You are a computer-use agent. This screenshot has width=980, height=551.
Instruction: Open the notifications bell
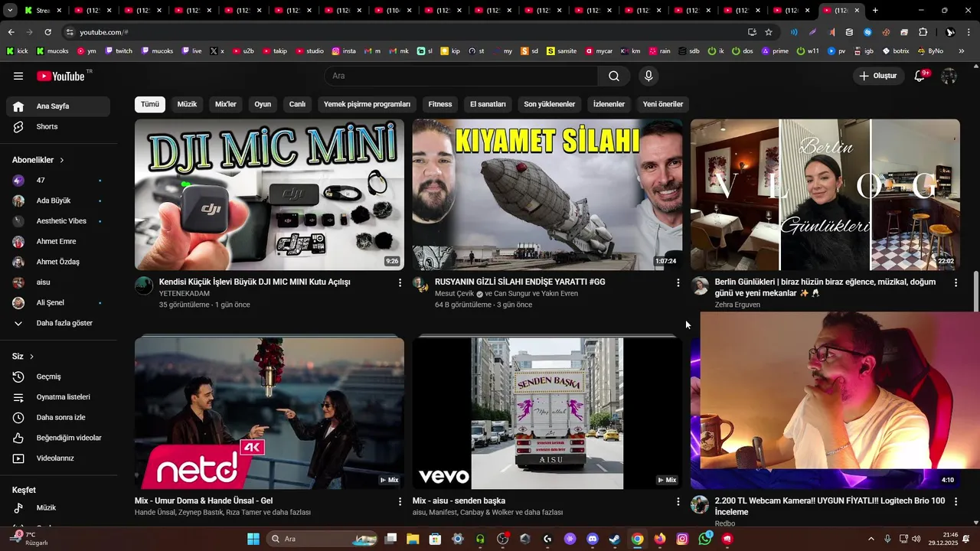(920, 76)
